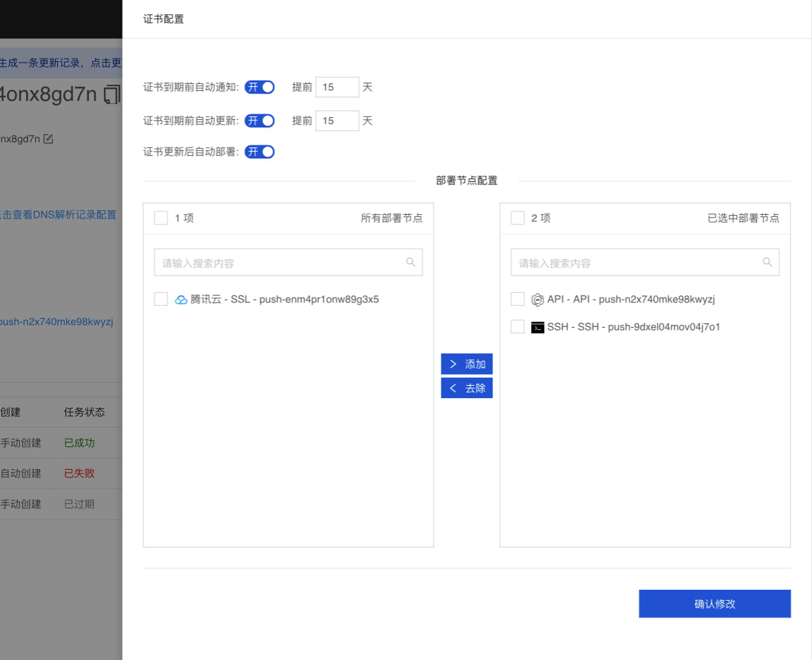Select all in 所有部署节点 list
This screenshot has height=660, width=812.
click(x=161, y=218)
